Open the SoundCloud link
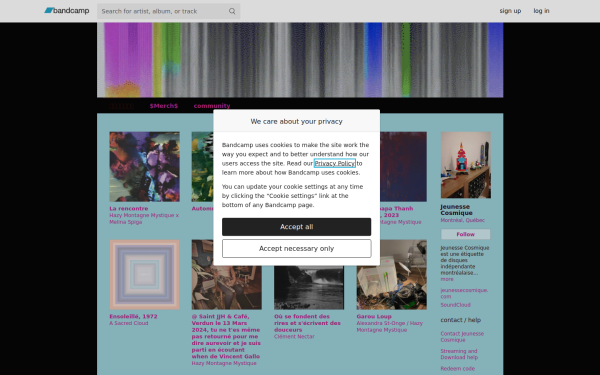The width and height of the screenshot is (600, 375). (x=455, y=305)
